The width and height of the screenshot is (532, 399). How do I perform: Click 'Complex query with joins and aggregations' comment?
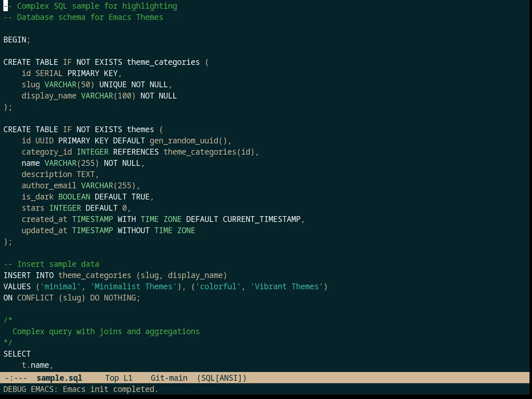tap(106, 331)
